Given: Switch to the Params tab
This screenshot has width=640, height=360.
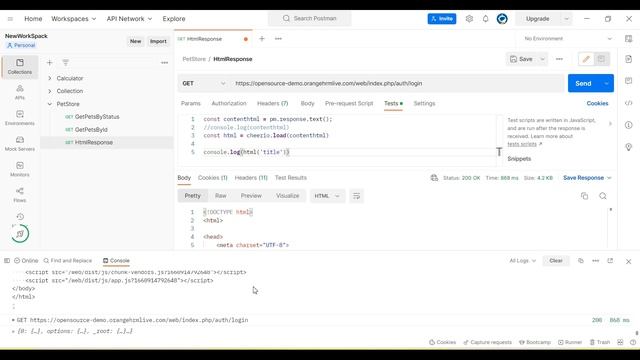Looking at the screenshot, I should pyautogui.click(x=191, y=103).
